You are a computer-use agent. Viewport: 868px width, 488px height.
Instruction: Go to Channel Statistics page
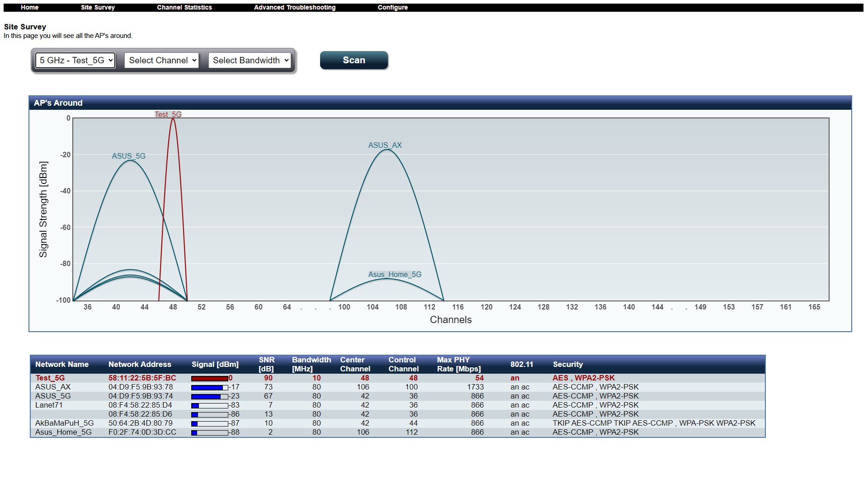pyautogui.click(x=184, y=7)
